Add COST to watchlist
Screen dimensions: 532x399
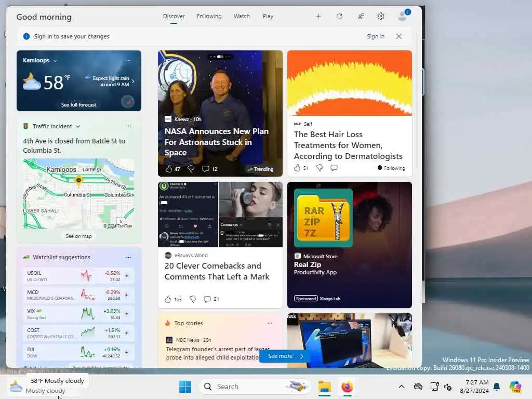(127, 333)
